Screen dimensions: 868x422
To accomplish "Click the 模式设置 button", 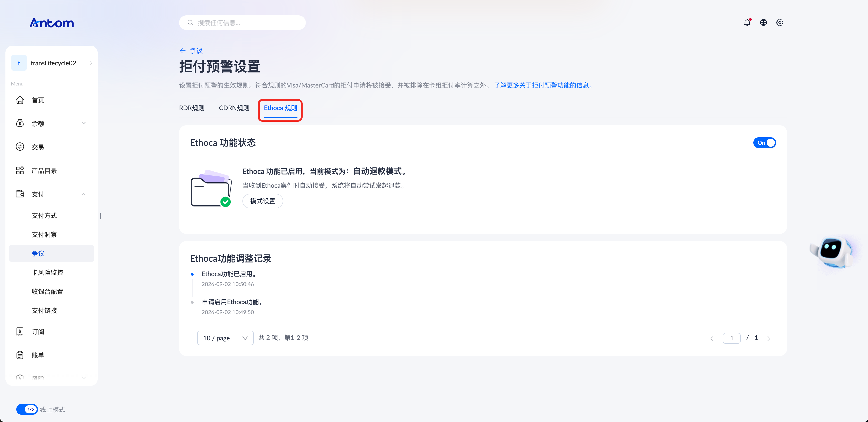I will tap(263, 201).
